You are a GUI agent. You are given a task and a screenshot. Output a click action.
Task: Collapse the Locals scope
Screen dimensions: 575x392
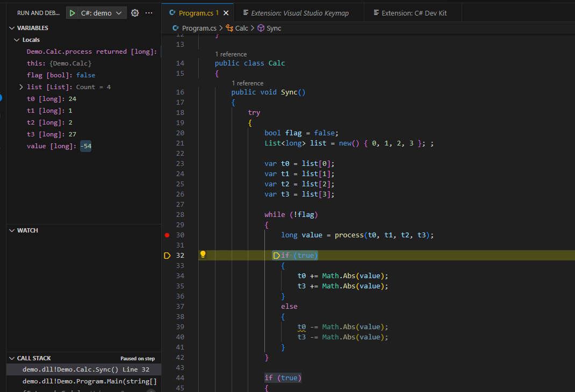click(17, 40)
